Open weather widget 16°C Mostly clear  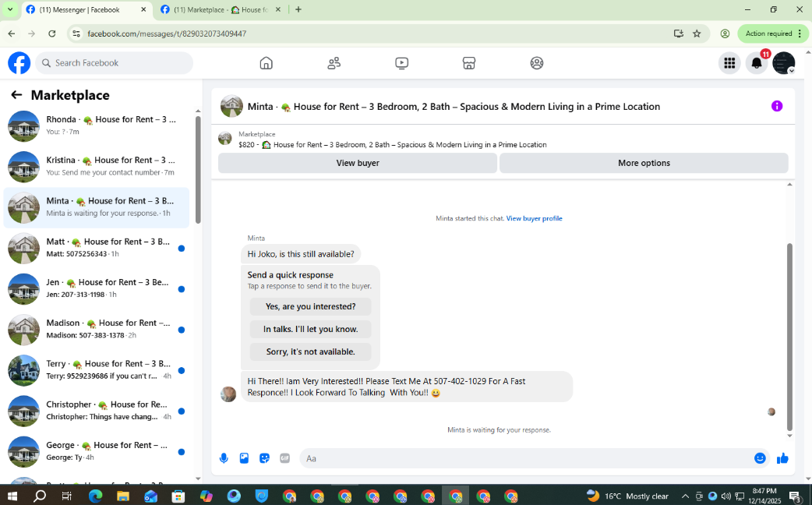627,496
